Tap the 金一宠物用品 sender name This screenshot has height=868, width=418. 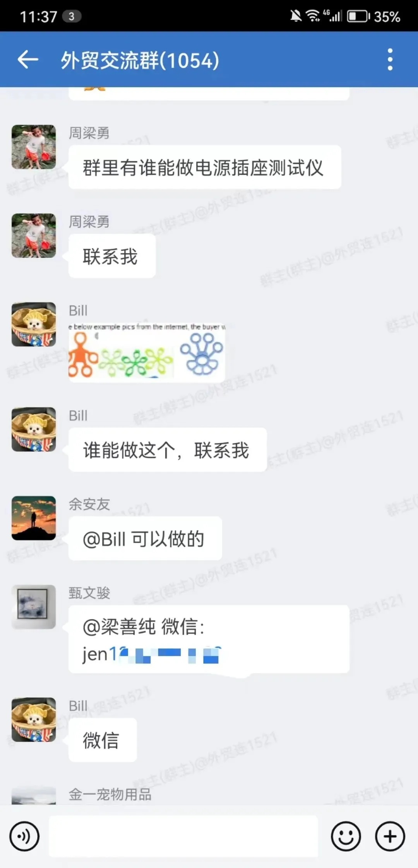coord(110,795)
